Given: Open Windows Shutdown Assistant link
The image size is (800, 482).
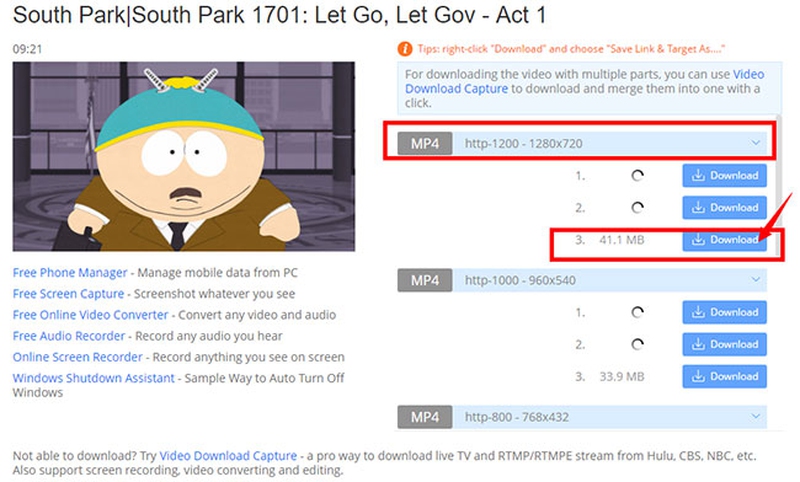Looking at the screenshot, I should coord(93,378).
